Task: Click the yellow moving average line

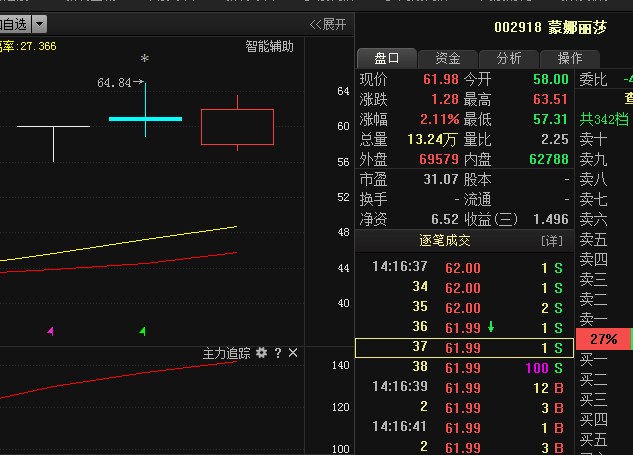Action: pos(119,243)
